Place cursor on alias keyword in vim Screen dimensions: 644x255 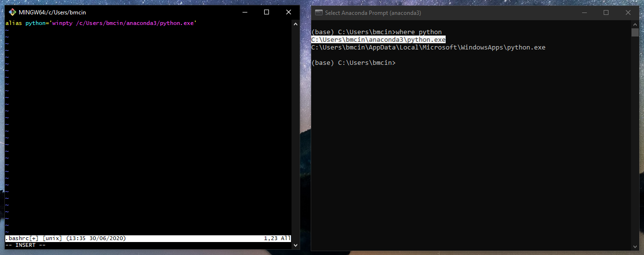(x=13, y=23)
